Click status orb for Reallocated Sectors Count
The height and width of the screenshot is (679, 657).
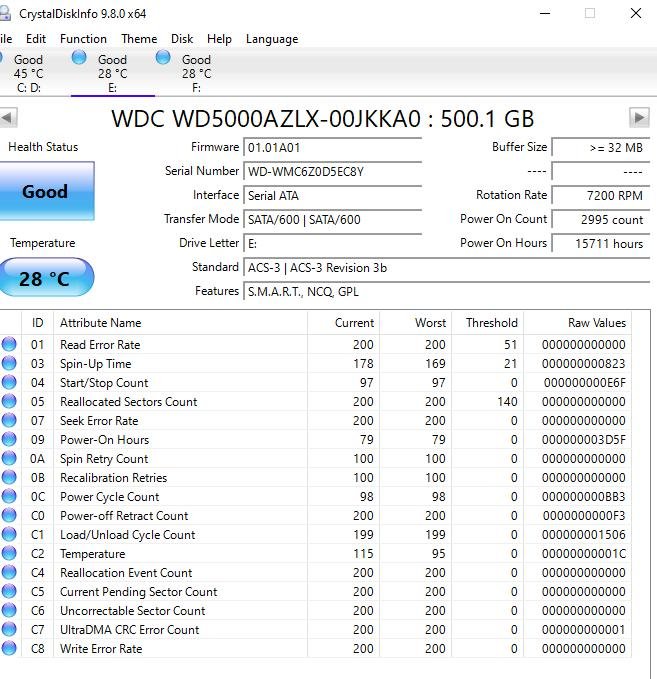[x=9, y=401]
